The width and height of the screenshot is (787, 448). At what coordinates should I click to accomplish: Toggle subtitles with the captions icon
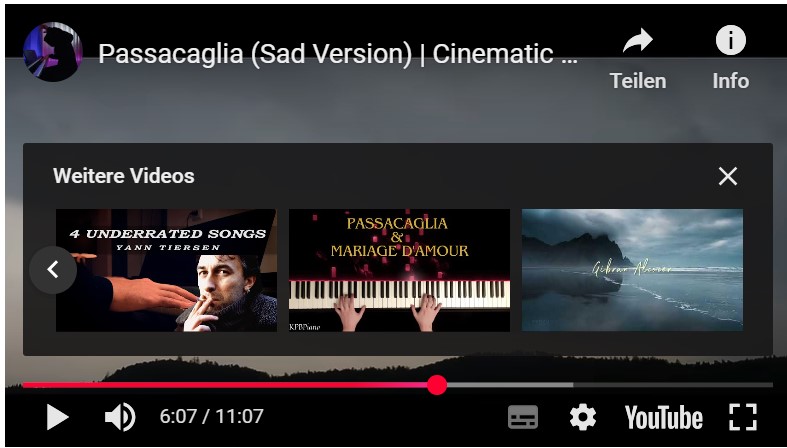(x=522, y=417)
